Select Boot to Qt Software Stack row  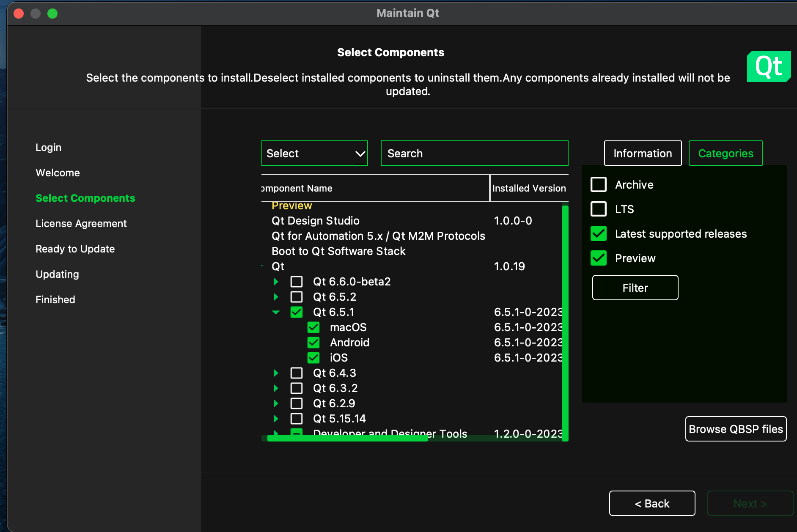click(x=412, y=251)
